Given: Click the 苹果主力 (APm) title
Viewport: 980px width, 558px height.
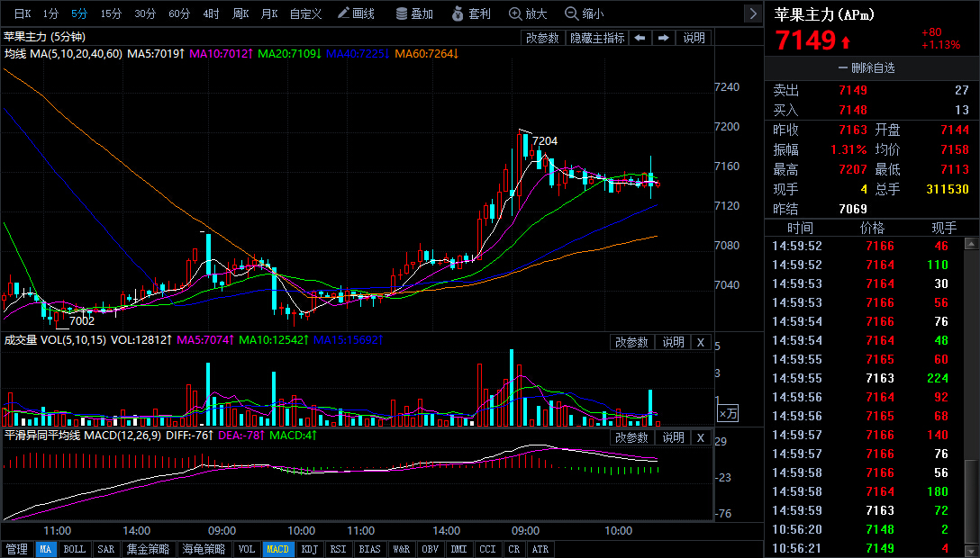Looking at the screenshot, I should [824, 14].
